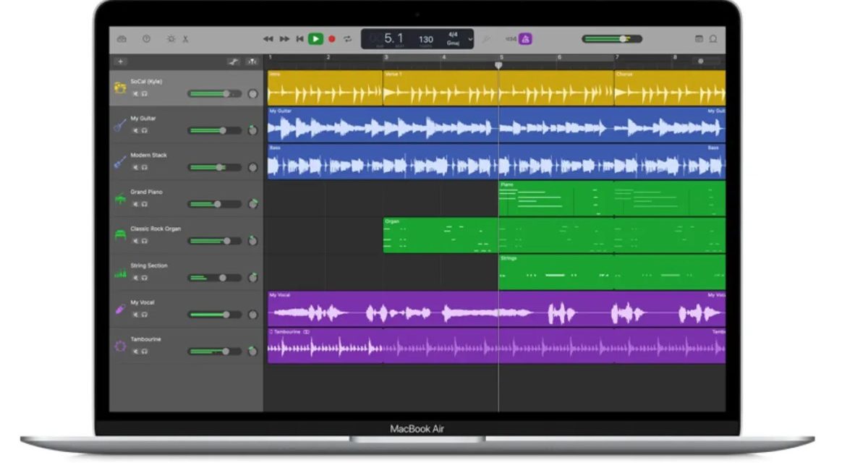The image size is (868, 463).
Task: Open the Smart Controls dial icon
Action: [x=171, y=39]
